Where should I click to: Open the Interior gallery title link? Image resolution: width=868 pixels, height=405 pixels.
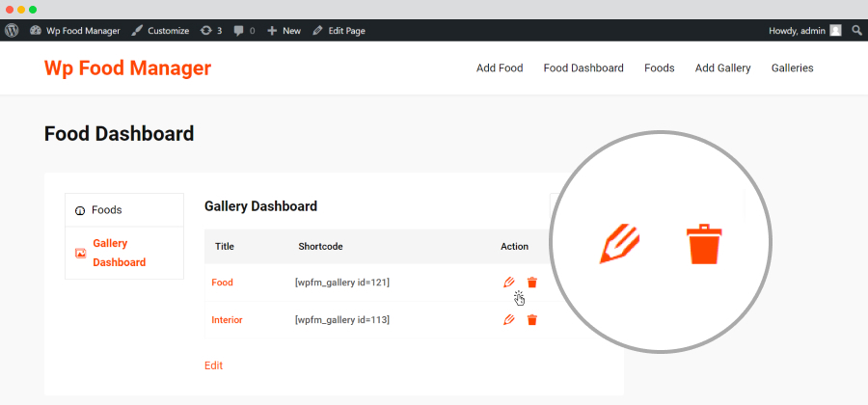tap(227, 320)
